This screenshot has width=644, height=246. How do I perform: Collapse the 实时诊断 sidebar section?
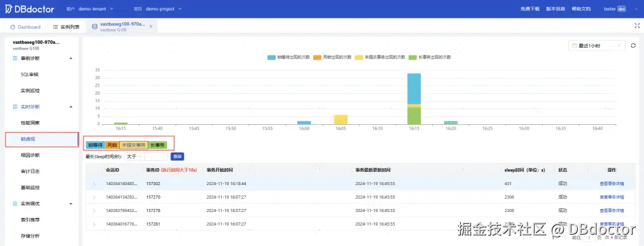[70, 107]
